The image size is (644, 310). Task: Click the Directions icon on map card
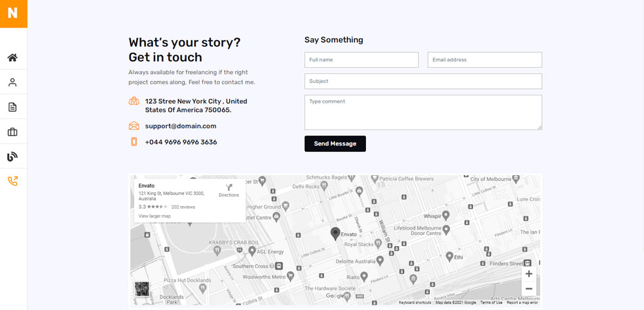[229, 188]
